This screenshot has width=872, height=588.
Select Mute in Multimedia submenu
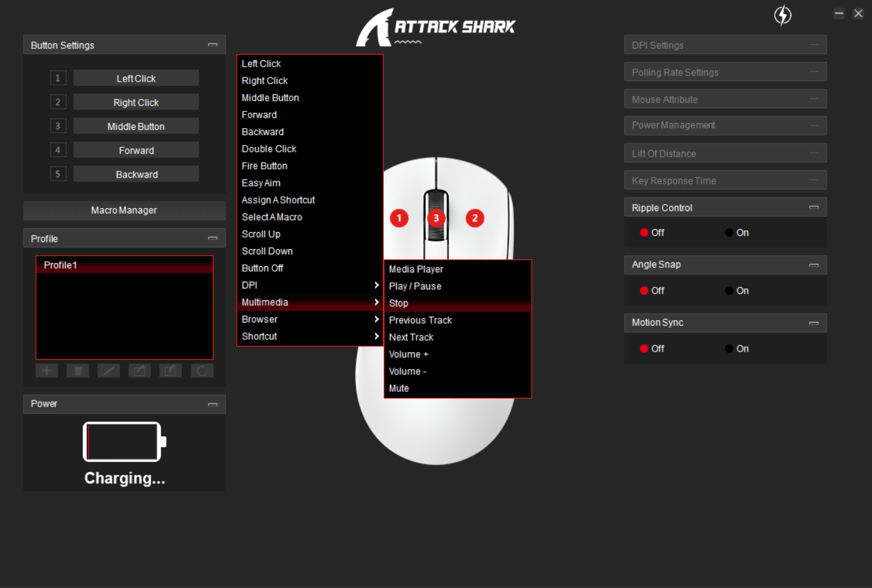click(x=458, y=388)
